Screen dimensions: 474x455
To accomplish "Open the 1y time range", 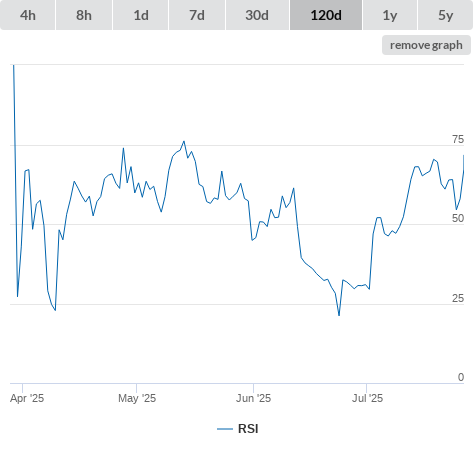I will (390, 15).
